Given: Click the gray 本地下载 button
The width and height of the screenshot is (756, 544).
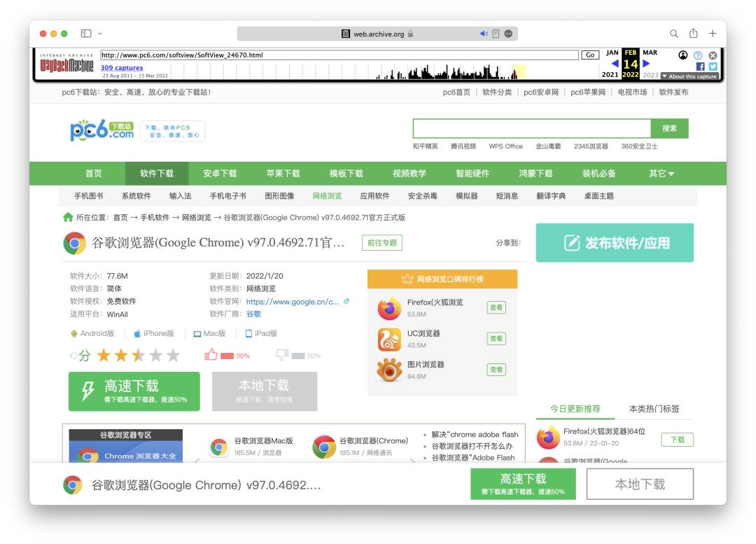Looking at the screenshot, I should click(x=265, y=391).
